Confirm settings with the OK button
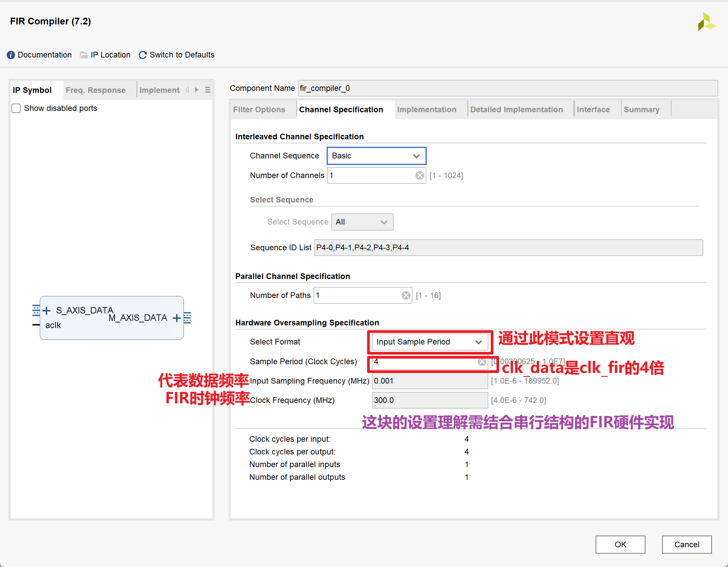The height and width of the screenshot is (567, 728). pyautogui.click(x=620, y=545)
